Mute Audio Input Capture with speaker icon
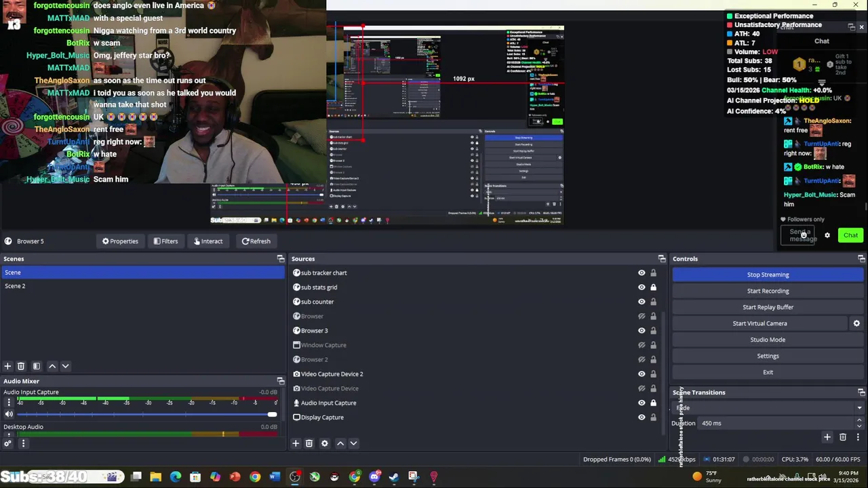 [x=9, y=414]
